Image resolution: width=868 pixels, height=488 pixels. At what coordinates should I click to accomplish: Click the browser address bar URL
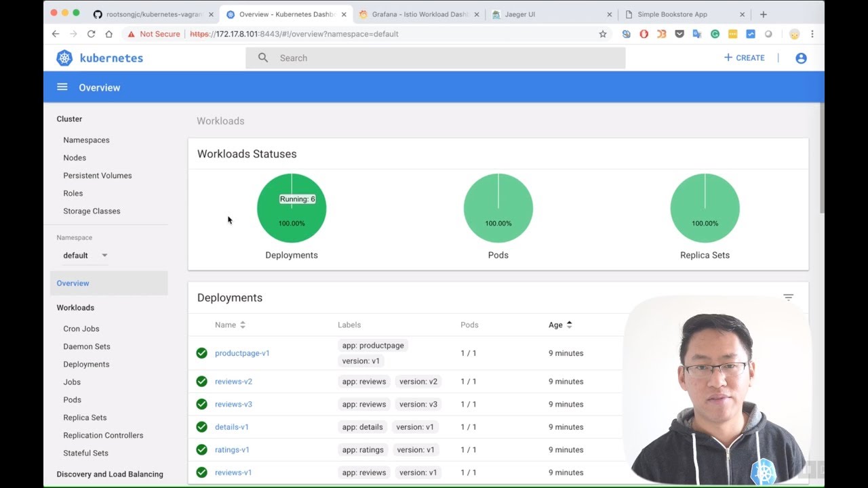294,34
